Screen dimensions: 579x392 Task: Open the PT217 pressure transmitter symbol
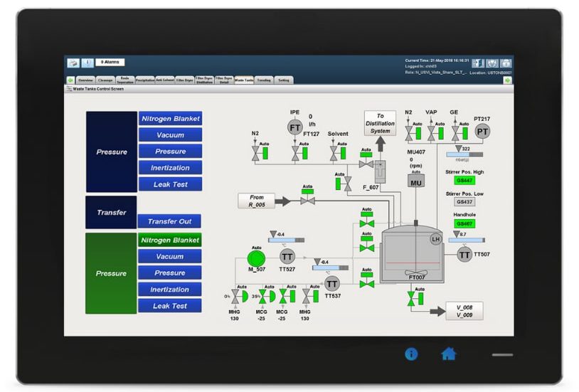482,132
